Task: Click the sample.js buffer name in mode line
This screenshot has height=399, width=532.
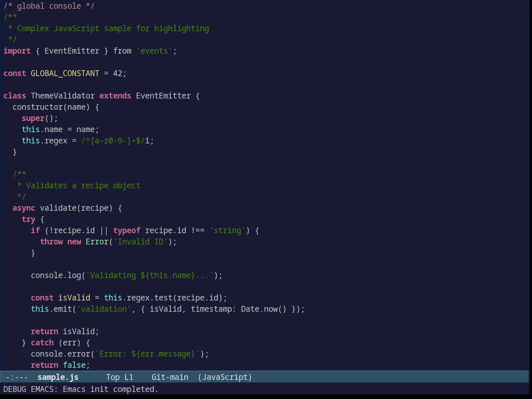Action: (x=58, y=377)
